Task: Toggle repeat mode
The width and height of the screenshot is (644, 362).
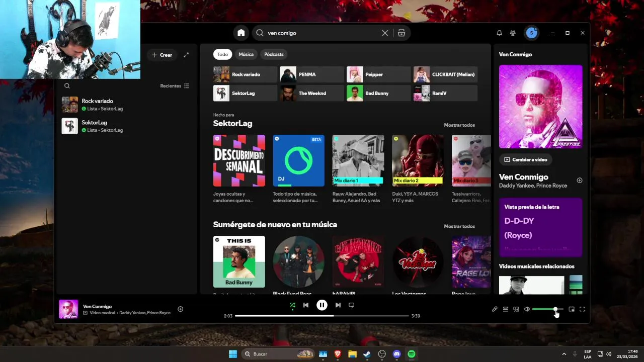Action: pos(352,305)
